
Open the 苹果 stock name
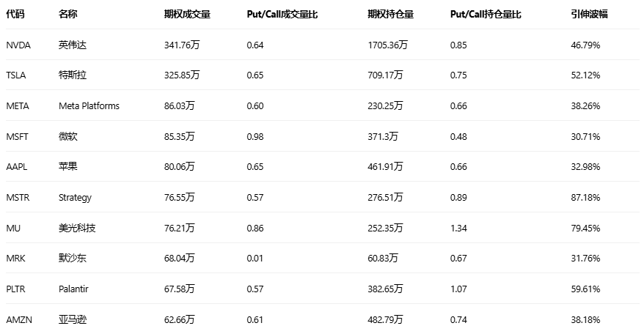pyautogui.click(x=68, y=167)
